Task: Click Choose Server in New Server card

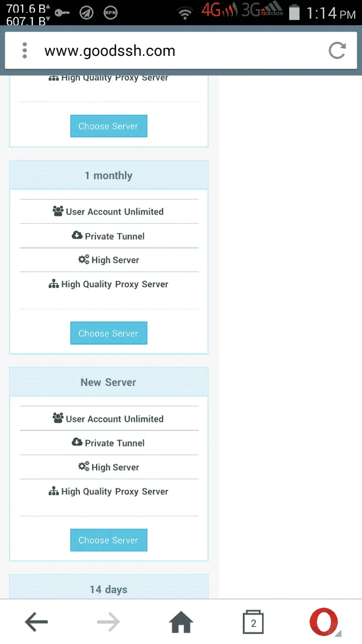Action: (x=108, y=540)
